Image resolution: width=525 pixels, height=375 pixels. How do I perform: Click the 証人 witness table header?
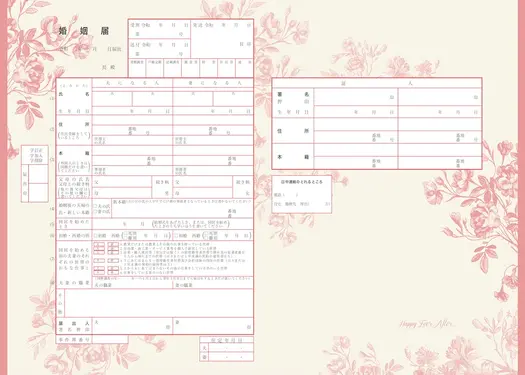[x=377, y=83]
